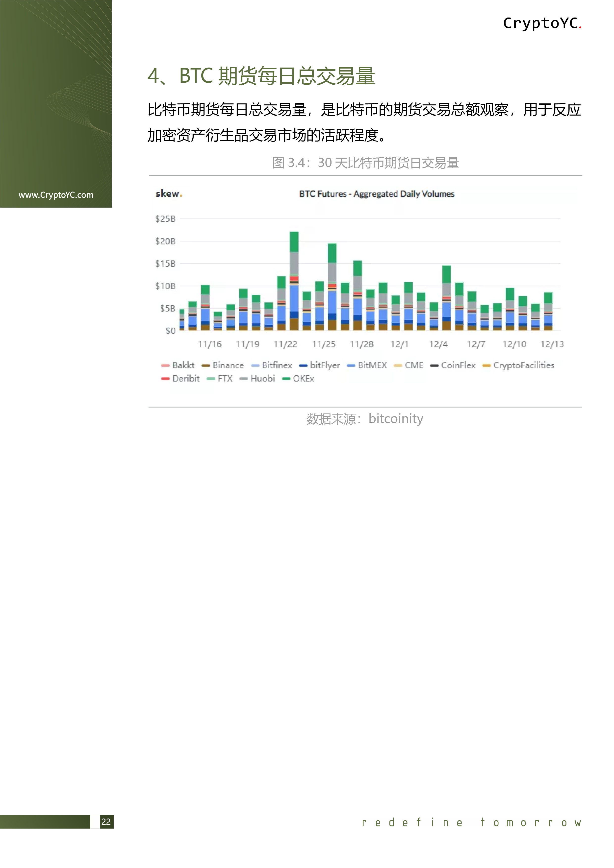The width and height of the screenshot is (614, 868).
Task: Toggle the CoinFlex legend entry
Action: pyautogui.click(x=453, y=365)
